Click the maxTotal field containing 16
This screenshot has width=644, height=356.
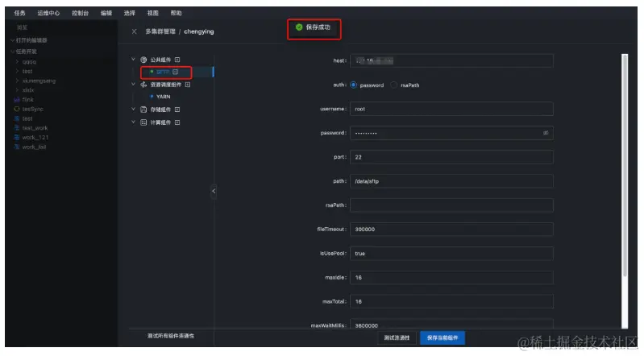[x=451, y=301]
